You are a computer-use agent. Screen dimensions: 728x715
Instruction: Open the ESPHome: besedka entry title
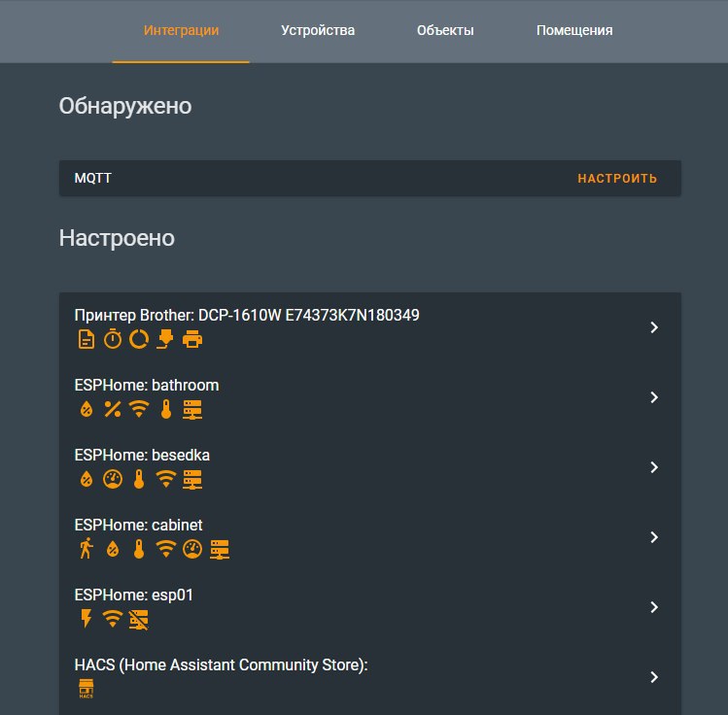142,456
